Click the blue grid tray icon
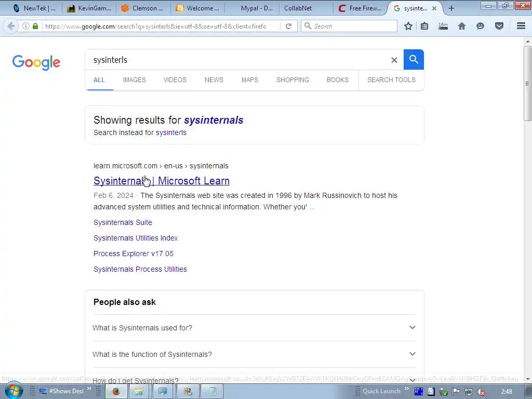The width and height of the screenshot is (532, 399). [x=419, y=392]
